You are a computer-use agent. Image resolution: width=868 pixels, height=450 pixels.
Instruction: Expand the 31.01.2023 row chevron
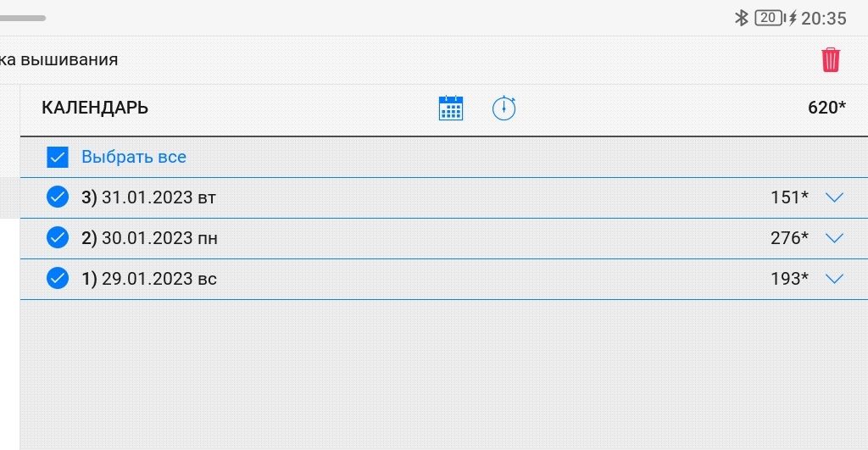tap(835, 197)
